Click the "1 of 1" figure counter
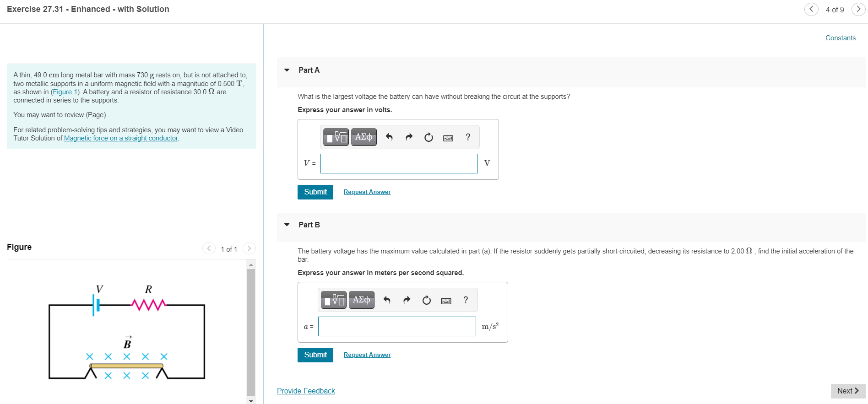Screen dimensions: 868x404 coord(229,249)
